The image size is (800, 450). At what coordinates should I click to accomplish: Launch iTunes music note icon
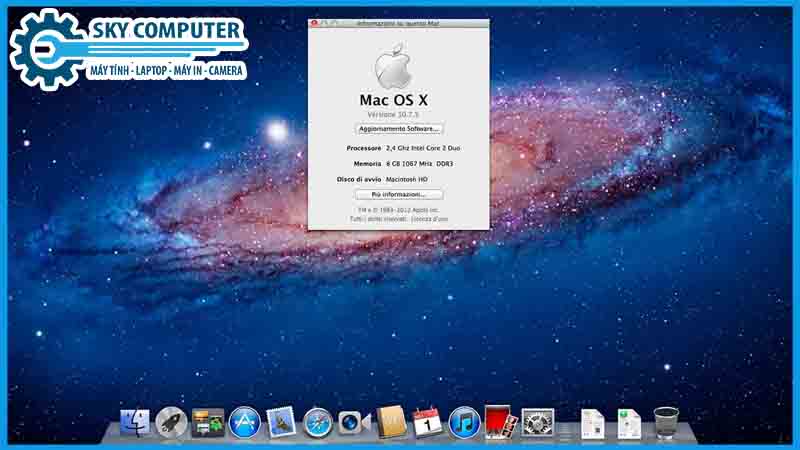click(x=464, y=423)
